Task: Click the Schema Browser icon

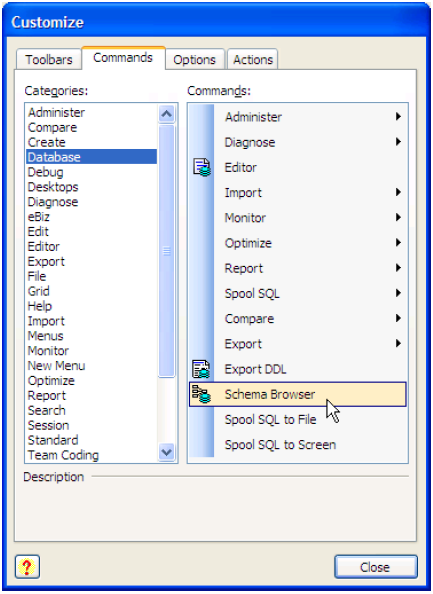Action: (201, 394)
